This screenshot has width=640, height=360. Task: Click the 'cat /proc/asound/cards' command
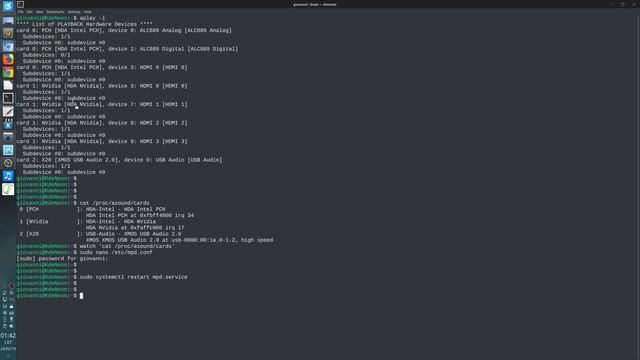tap(115, 203)
